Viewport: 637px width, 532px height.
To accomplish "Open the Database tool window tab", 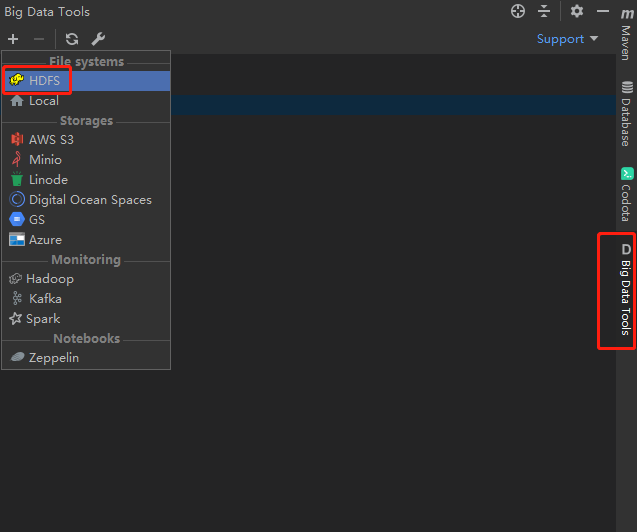I will tap(627, 114).
